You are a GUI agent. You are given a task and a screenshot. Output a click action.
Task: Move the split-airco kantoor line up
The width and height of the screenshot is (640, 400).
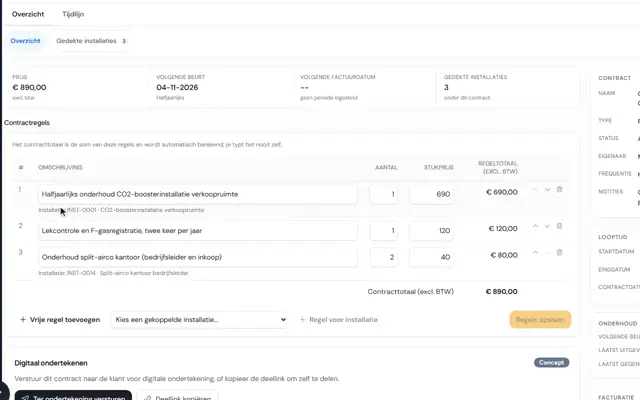536,253
